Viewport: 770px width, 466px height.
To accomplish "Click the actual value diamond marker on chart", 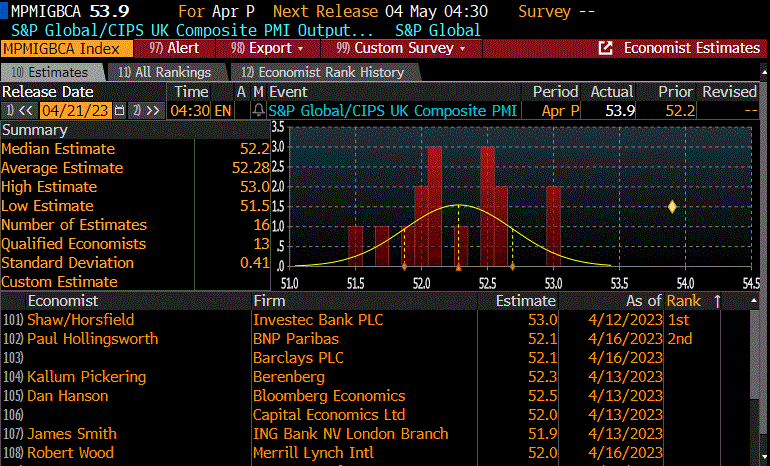I will coord(672,207).
